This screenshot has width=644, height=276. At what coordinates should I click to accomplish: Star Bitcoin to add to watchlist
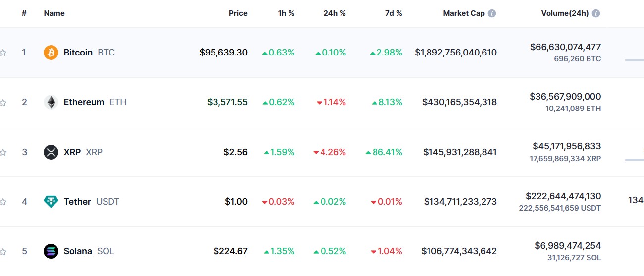click(x=3, y=53)
